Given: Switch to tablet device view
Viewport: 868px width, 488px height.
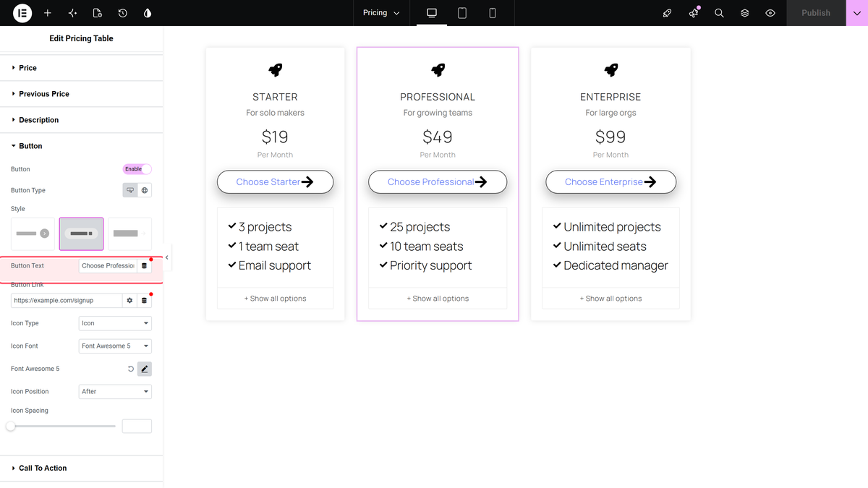Looking at the screenshot, I should (x=462, y=13).
